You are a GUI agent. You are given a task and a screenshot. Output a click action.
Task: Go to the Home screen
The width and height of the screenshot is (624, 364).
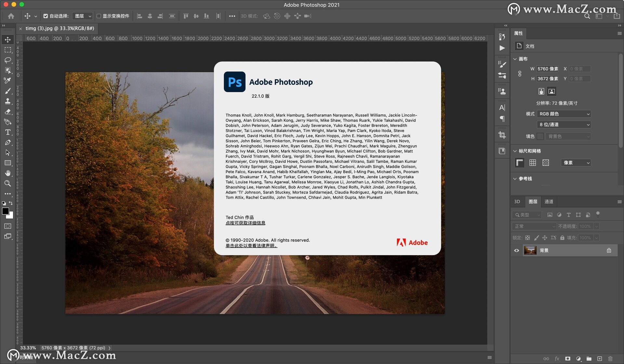point(11,16)
